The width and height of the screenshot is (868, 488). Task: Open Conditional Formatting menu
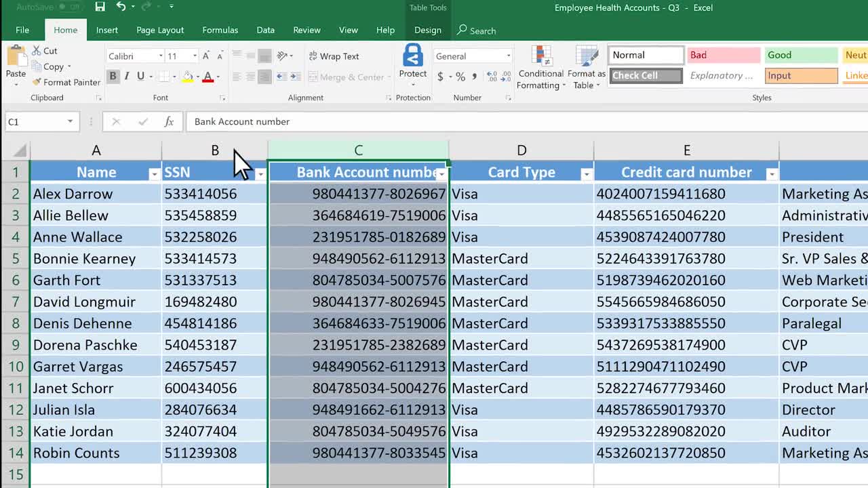pos(540,68)
